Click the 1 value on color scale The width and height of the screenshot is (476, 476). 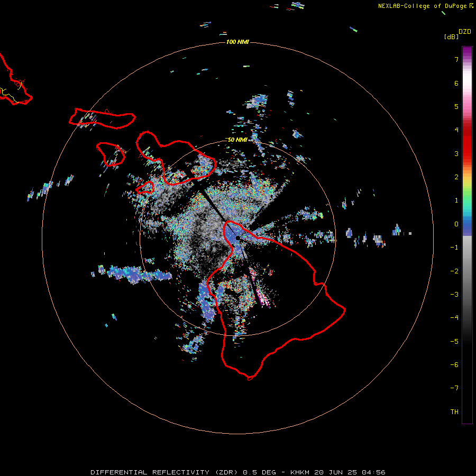pos(456,200)
